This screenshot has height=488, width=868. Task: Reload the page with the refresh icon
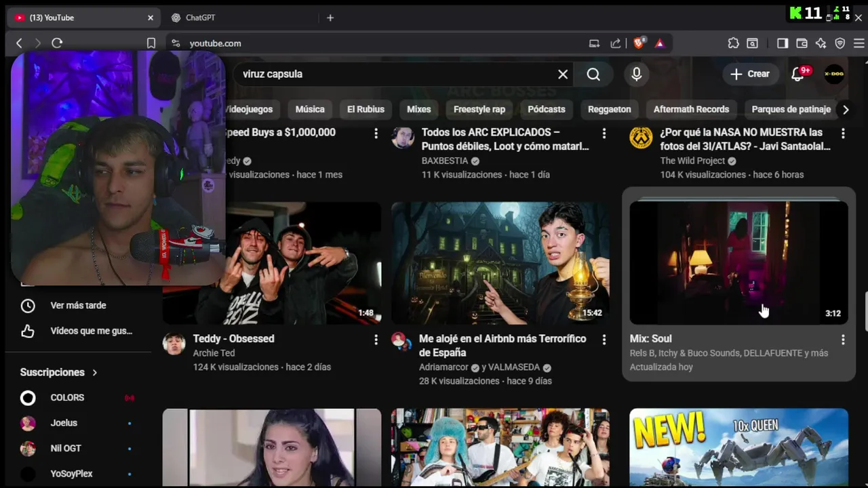click(57, 43)
